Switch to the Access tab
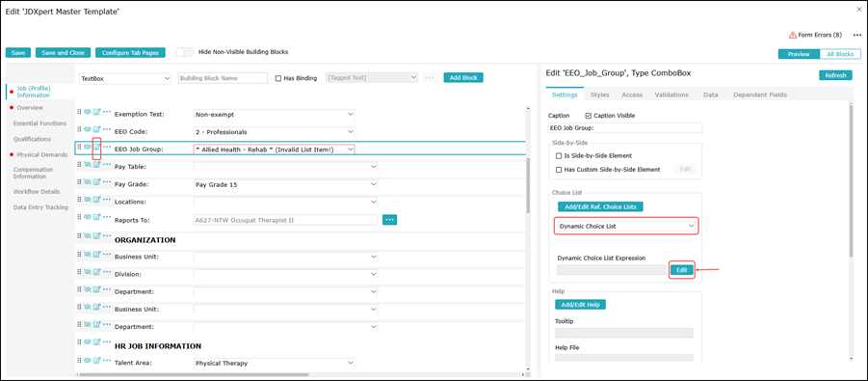Screen dimensions: 868x381 632,95
